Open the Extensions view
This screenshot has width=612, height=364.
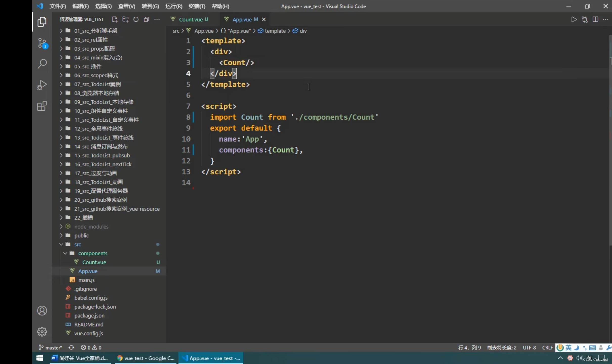[42, 106]
